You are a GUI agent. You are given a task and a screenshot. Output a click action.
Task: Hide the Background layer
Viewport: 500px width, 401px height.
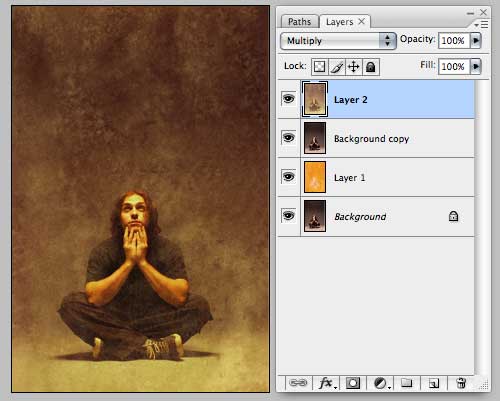(289, 215)
